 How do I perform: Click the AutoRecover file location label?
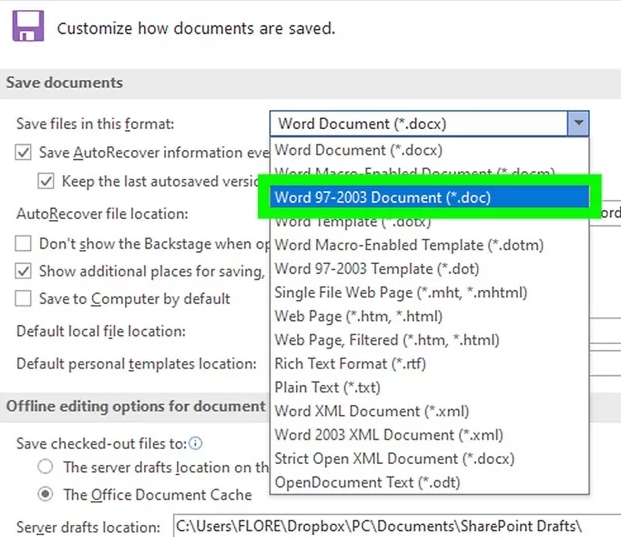102,214
